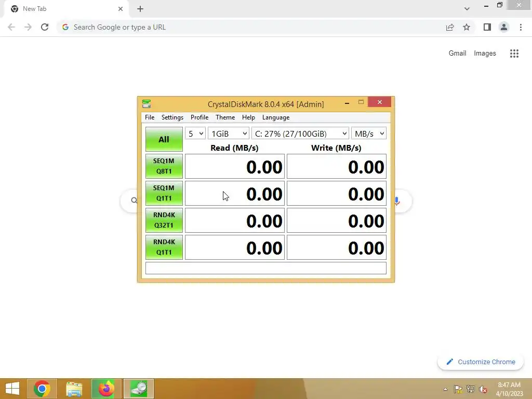Image resolution: width=532 pixels, height=399 pixels.
Task: Open File Explorer from taskbar
Action: 74,389
